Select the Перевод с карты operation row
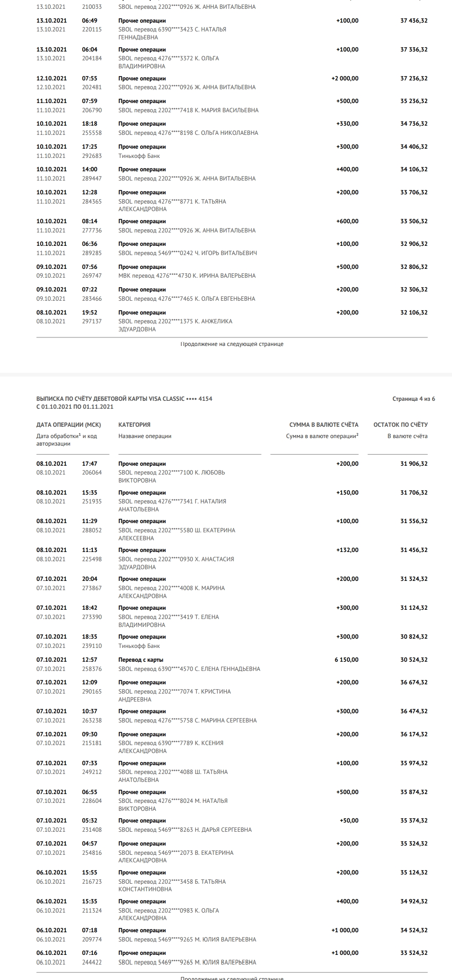452x980 pixels. pyautogui.click(x=232, y=664)
